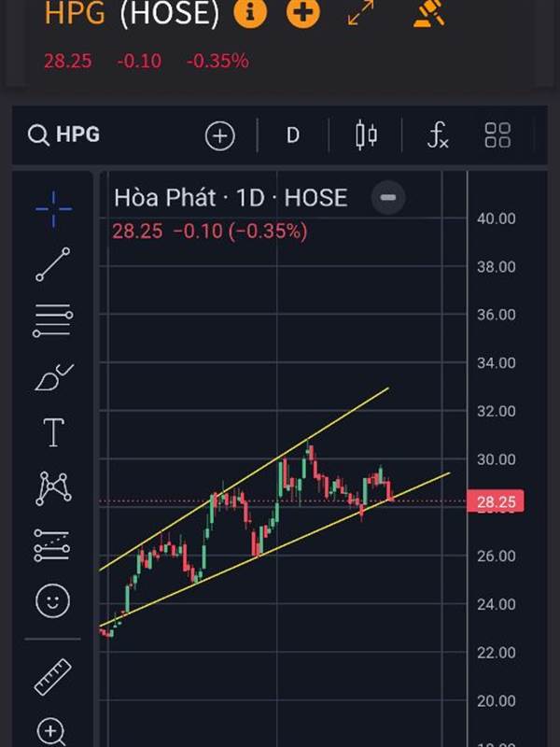560x747 pixels.
Task: Select the trend line drawing tool
Action: click(x=53, y=264)
